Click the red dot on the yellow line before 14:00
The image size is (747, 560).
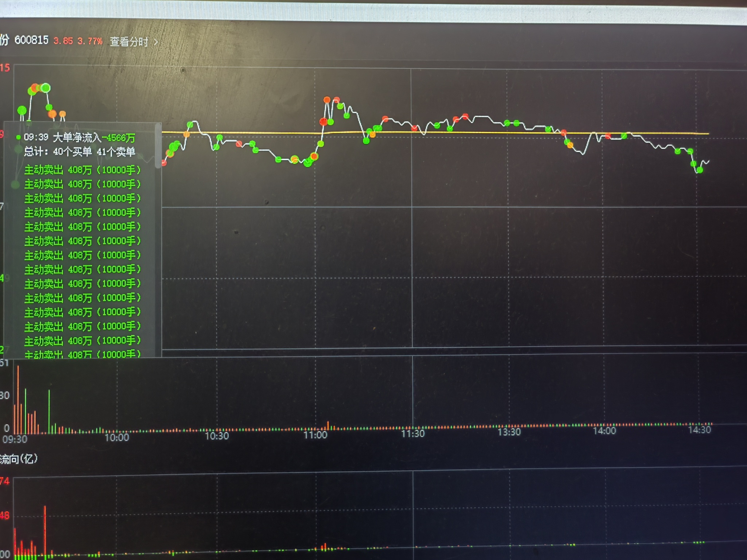(x=564, y=132)
